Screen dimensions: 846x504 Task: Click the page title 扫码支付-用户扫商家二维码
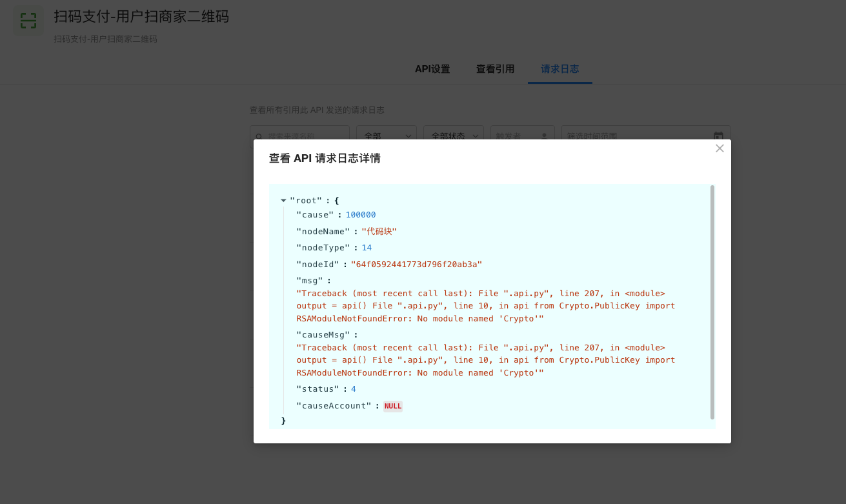(141, 17)
